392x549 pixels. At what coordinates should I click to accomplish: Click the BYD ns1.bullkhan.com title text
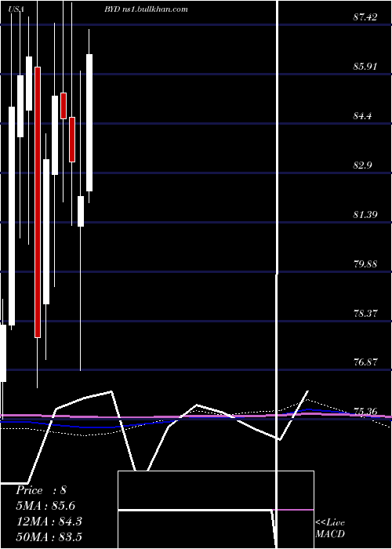pyautogui.click(x=146, y=9)
